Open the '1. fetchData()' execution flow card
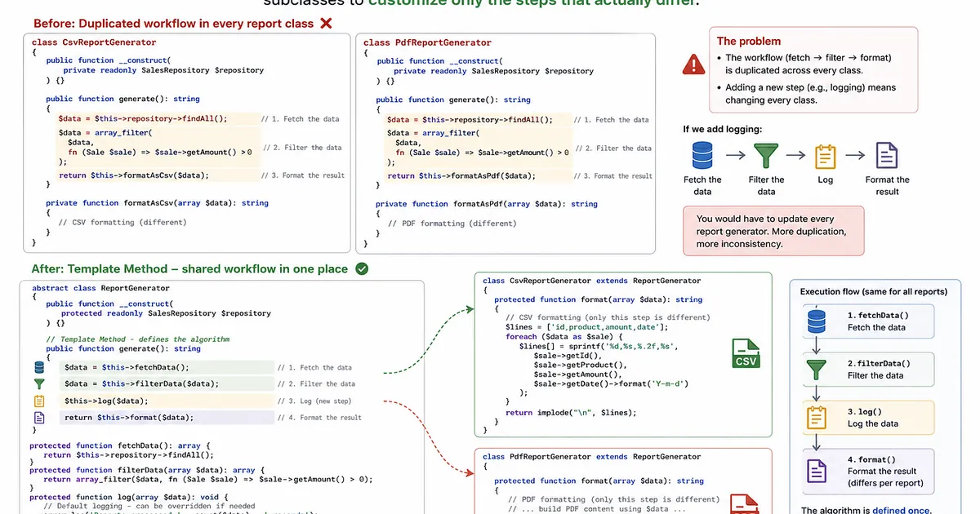 tap(868, 321)
